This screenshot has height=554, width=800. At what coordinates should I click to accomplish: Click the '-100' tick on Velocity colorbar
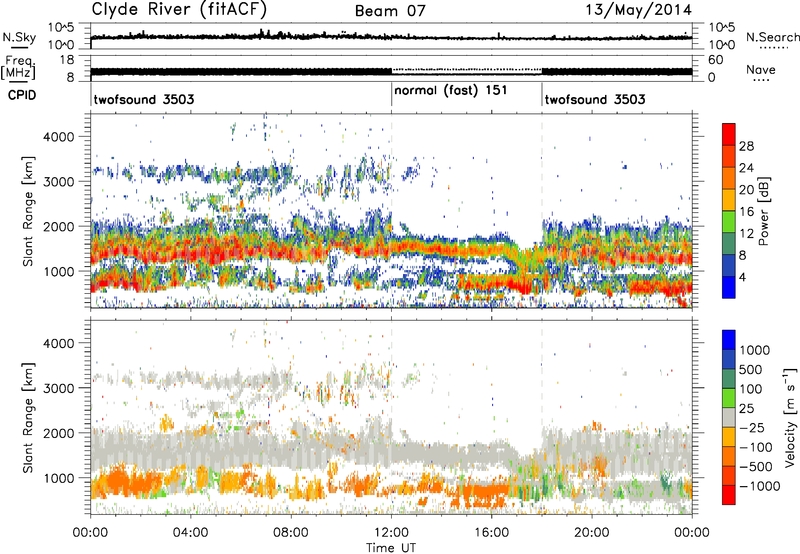tap(756, 447)
